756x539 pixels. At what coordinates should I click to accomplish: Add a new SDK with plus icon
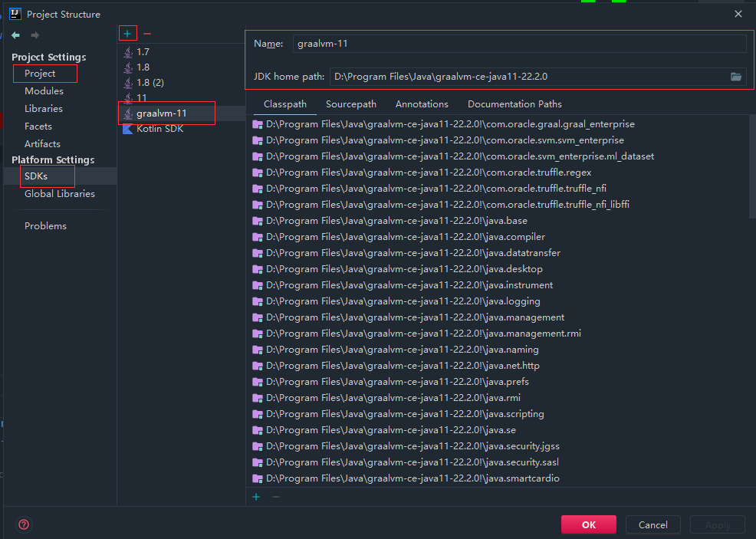coord(127,34)
